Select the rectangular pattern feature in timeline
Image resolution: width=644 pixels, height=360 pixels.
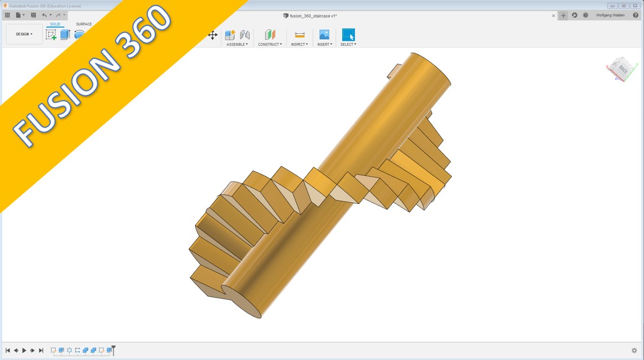point(77,350)
